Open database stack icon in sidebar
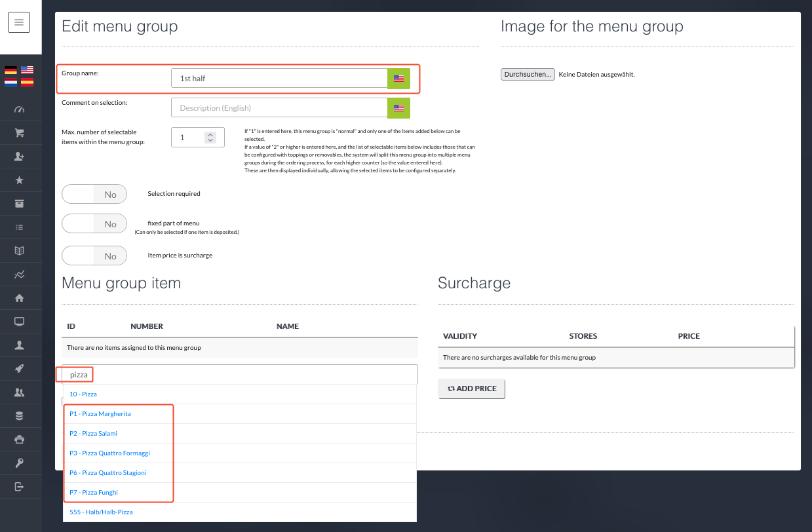 tap(19, 415)
